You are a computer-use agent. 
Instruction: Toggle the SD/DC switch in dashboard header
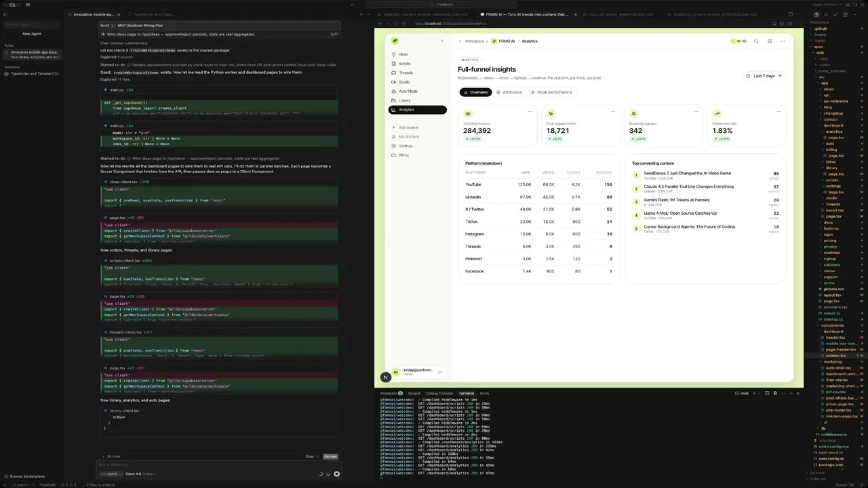(x=738, y=41)
